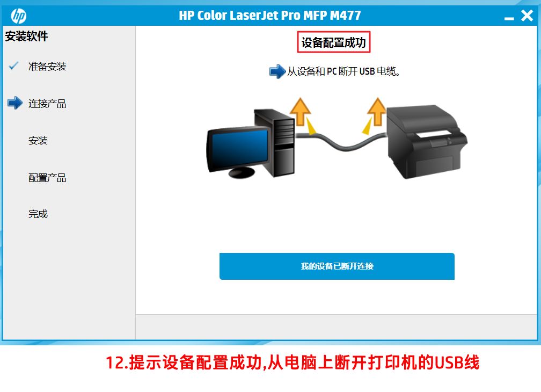Click the blue arrow beside 连接产品
Image resolution: width=541 pixels, height=392 pixels.
pyautogui.click(x=15, y=103)
